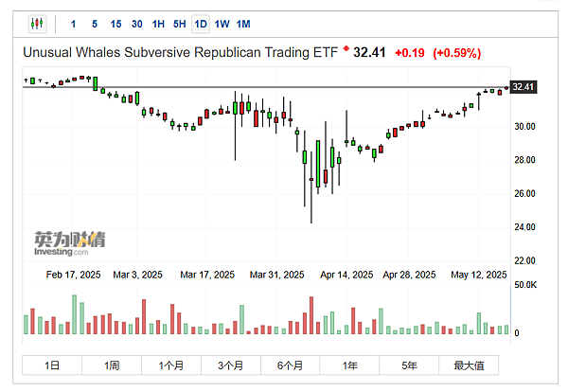The width and height of the screenshot is (568, 392).
Task: Click the 22.00 price axis label
Action: tap(524, 260)
